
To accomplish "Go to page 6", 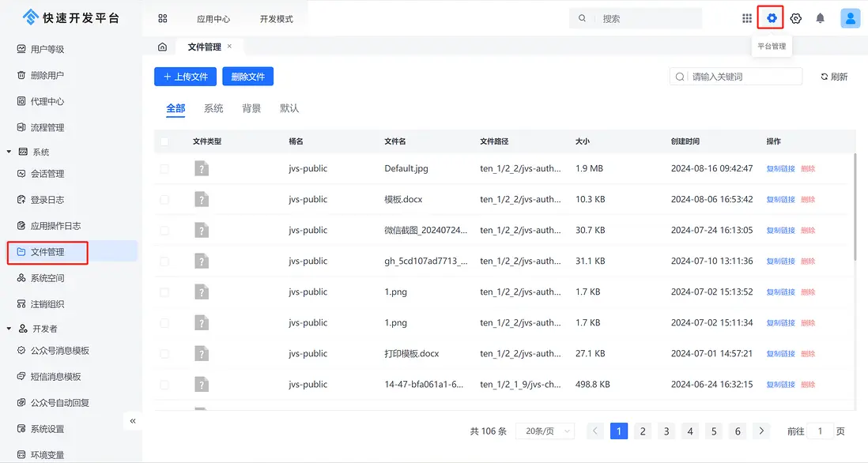I will pos(738,431).
